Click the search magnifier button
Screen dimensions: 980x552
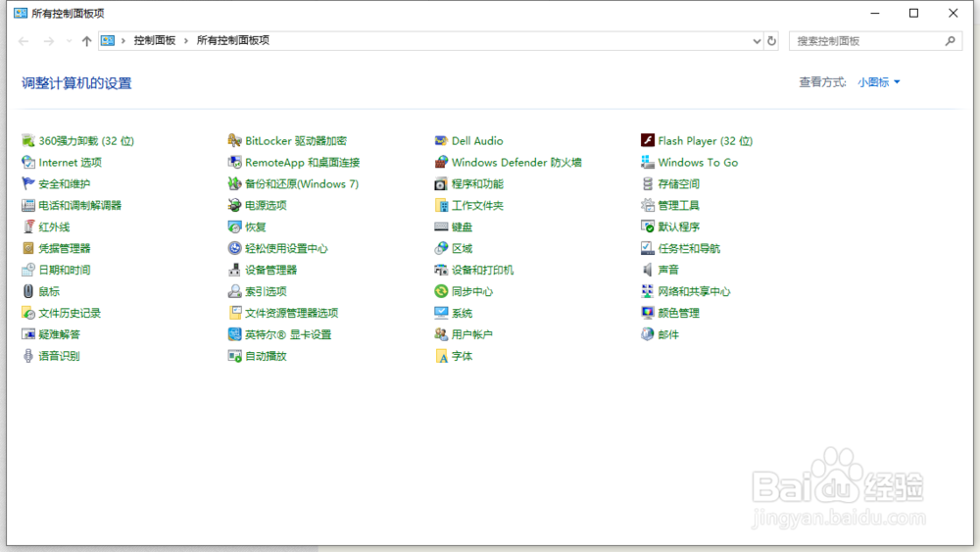[x=950, y=41]
